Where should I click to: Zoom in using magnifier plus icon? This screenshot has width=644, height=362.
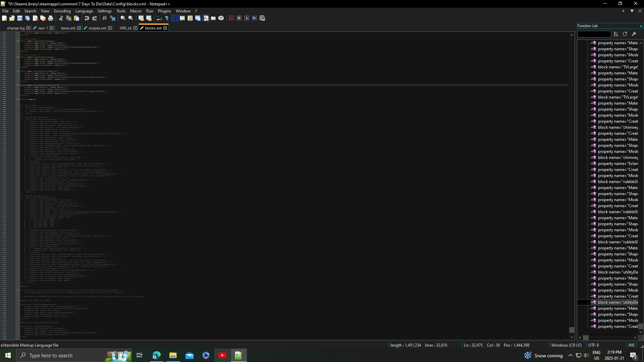click(123, 18)
